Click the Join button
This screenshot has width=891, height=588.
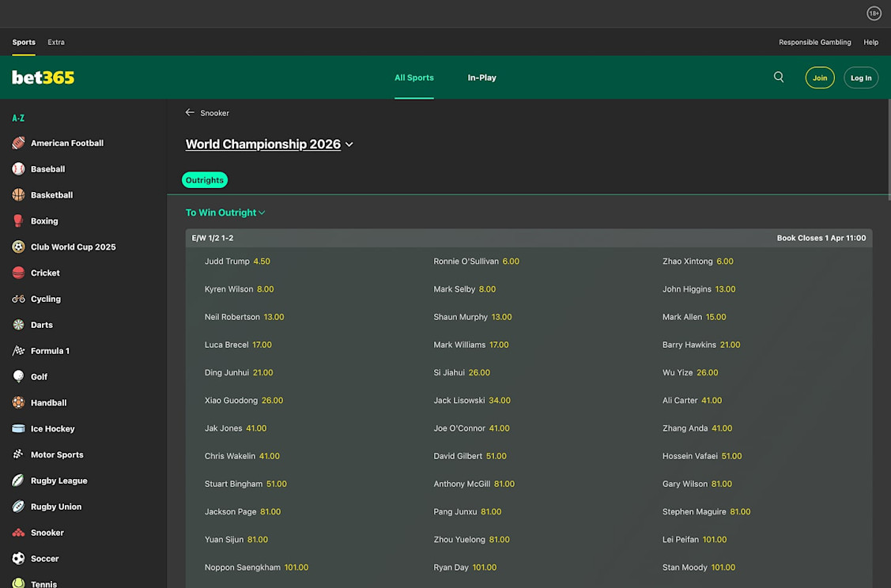click(x=819, y=77)
